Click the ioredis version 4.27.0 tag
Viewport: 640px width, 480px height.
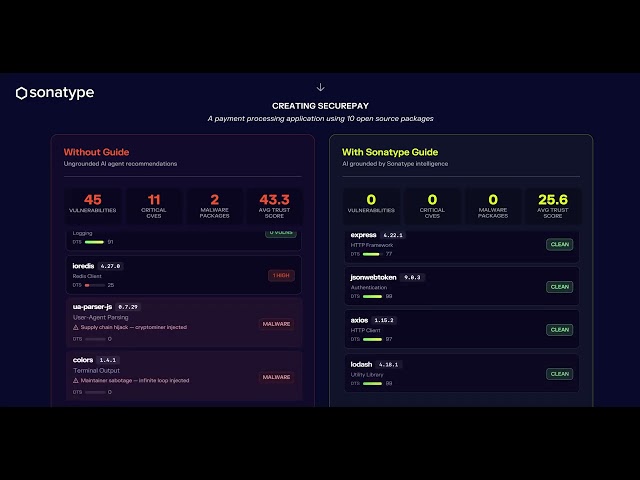click(111, 266)
